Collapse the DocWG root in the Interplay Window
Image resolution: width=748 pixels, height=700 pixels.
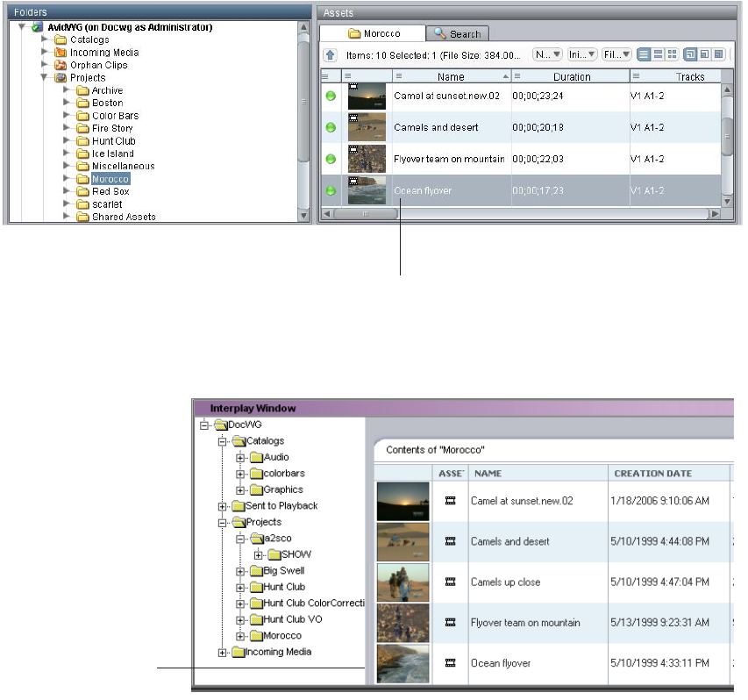click(204, 425)
